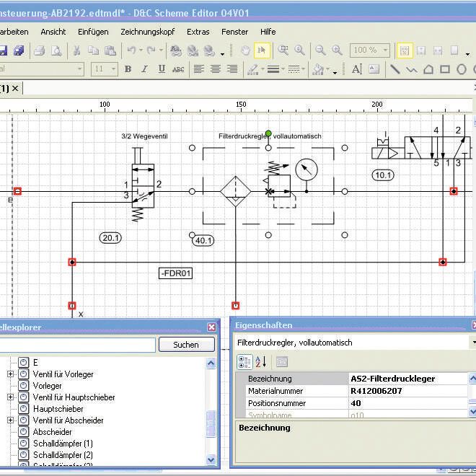
Task: Select the rectangle drawing tool
Action: click(445, 69)
